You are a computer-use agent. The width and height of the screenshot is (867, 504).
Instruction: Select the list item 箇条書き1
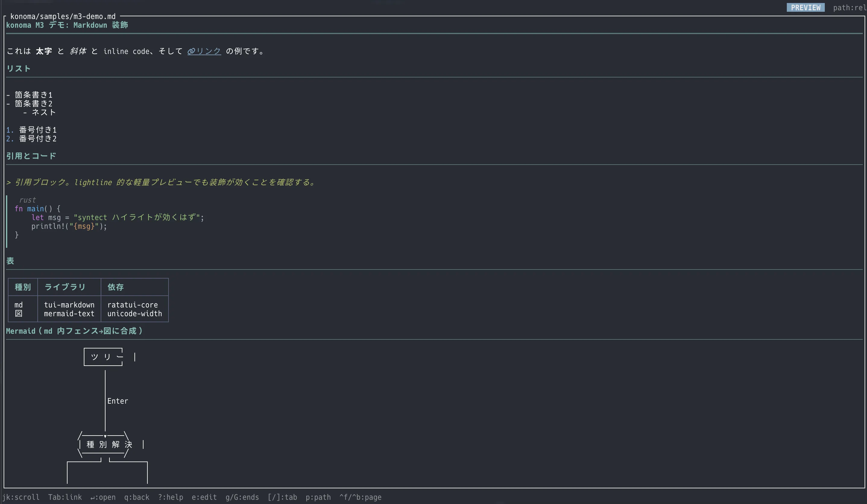coord(33,95)
